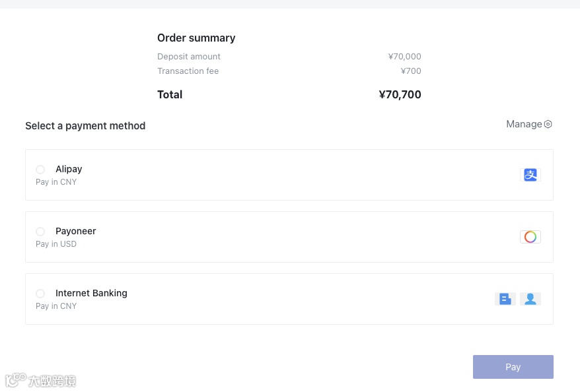
Task: Click the colorful Payoneer ring logo
Action: pos(530,237)
